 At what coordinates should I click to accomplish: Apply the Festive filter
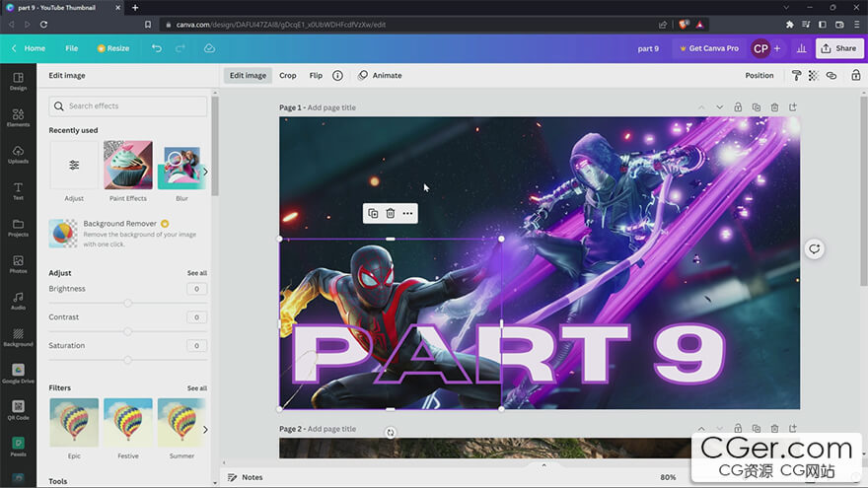pos(128,422)
